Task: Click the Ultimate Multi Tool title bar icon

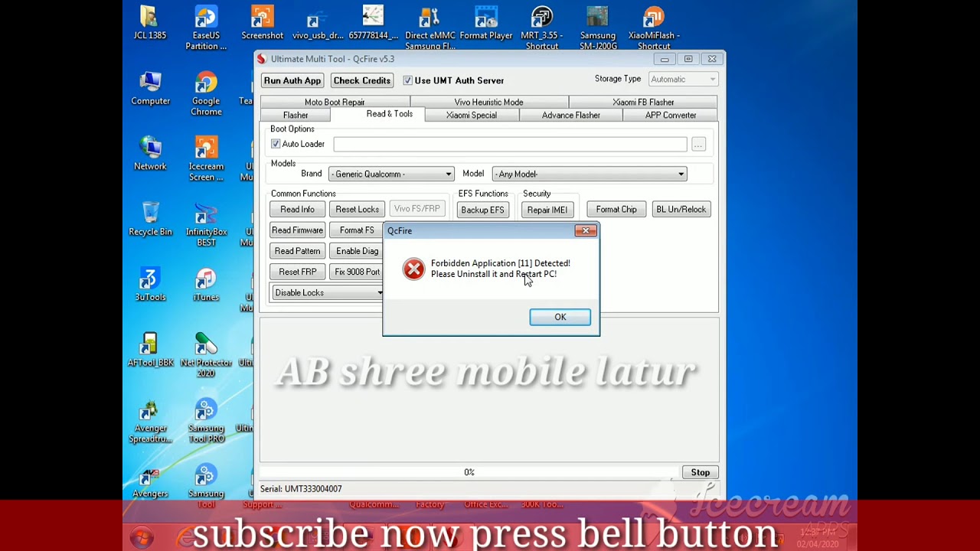Action: coord(262,59)
